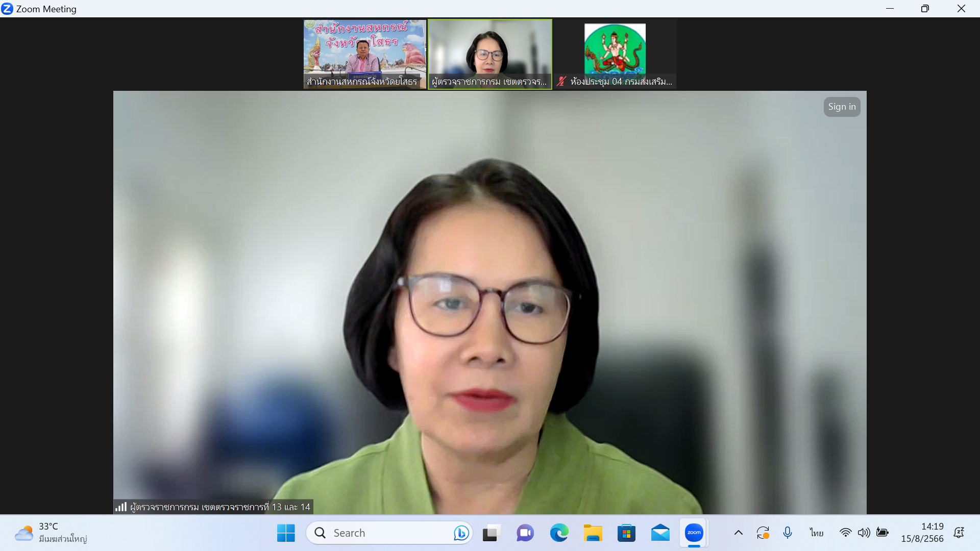The height and width of the screenshot is (551, 980).
Task: Launch Microsoft Edge from the taskbar
Action: (x=559, y=533)
